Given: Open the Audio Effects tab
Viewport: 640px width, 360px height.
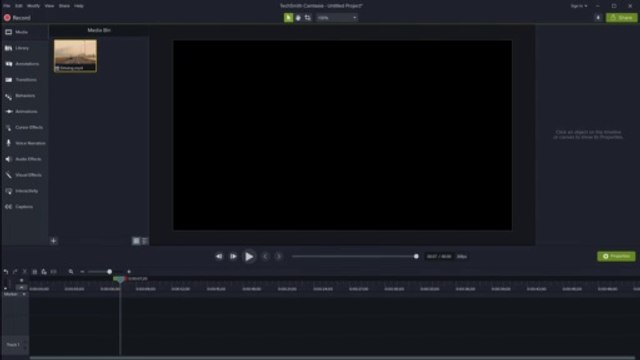Looking at the screenshot, I should click(24, 159).
